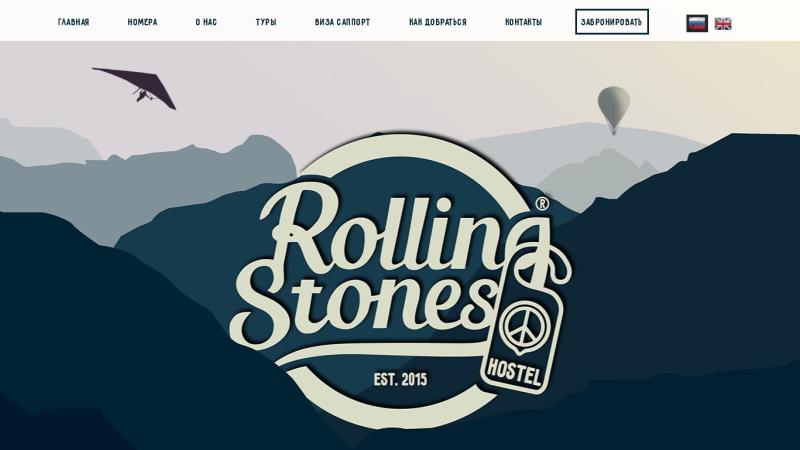Click the Забронировать booking button
The height and width of the screenshot is (450, 800).
pos(612,22)
